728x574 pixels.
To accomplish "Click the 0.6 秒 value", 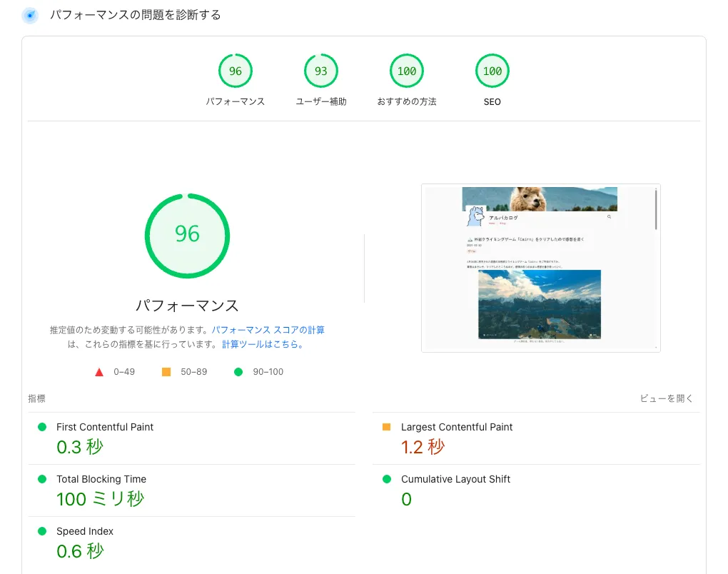I will (80, 550).
